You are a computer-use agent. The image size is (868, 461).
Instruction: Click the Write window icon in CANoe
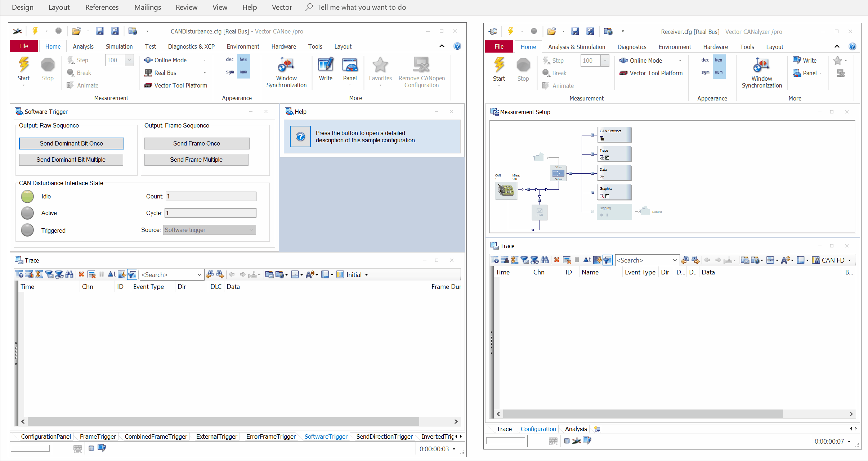pyautogui.click(x=326, y=65)
